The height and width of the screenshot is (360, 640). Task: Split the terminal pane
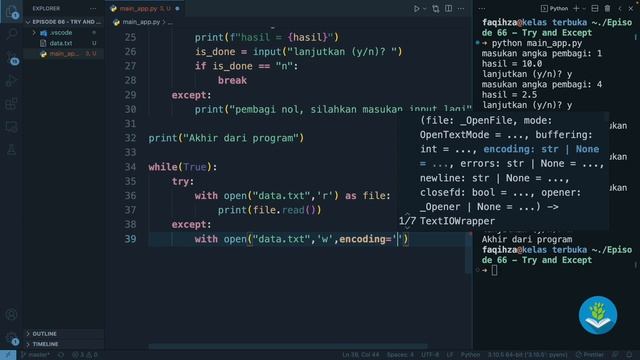click(x=595, y=9)
